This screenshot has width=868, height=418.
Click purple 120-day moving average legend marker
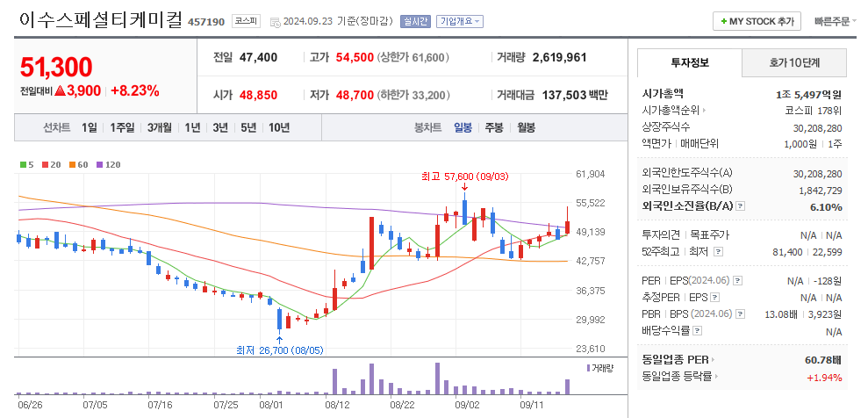click(100, 164)
